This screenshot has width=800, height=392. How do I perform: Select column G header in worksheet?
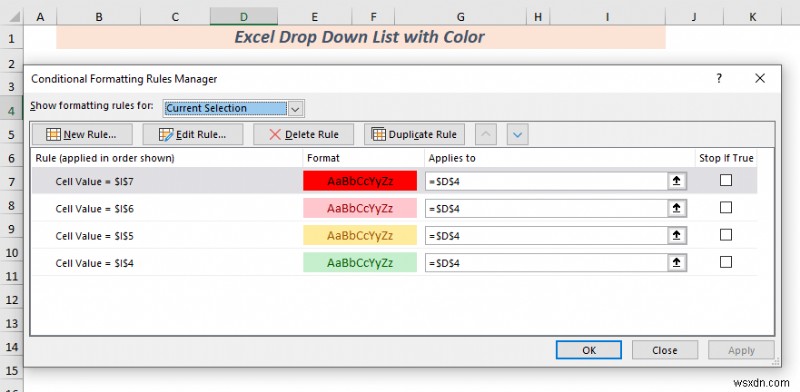(461, 17)
